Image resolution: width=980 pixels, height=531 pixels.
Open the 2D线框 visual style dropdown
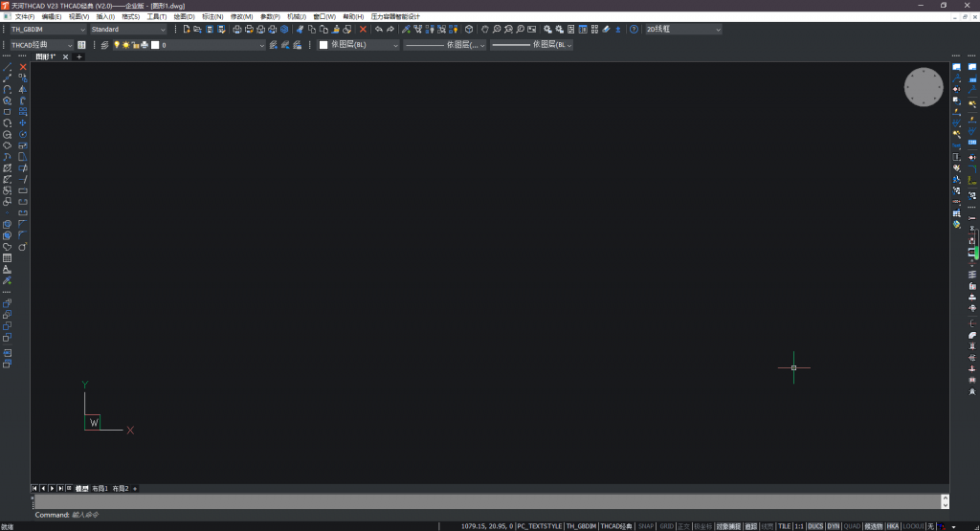click(x=682, y=30)
